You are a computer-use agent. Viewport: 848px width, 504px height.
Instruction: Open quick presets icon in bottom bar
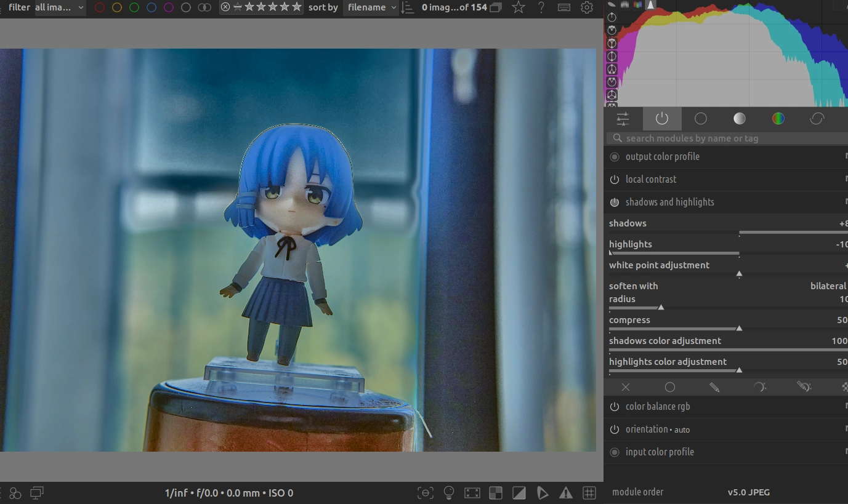15,493
